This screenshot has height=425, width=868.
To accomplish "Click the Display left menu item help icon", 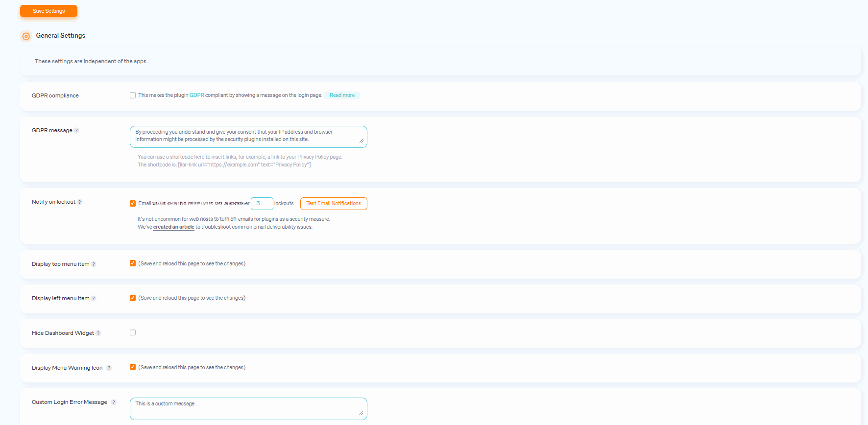I will [x=94, y=299].
